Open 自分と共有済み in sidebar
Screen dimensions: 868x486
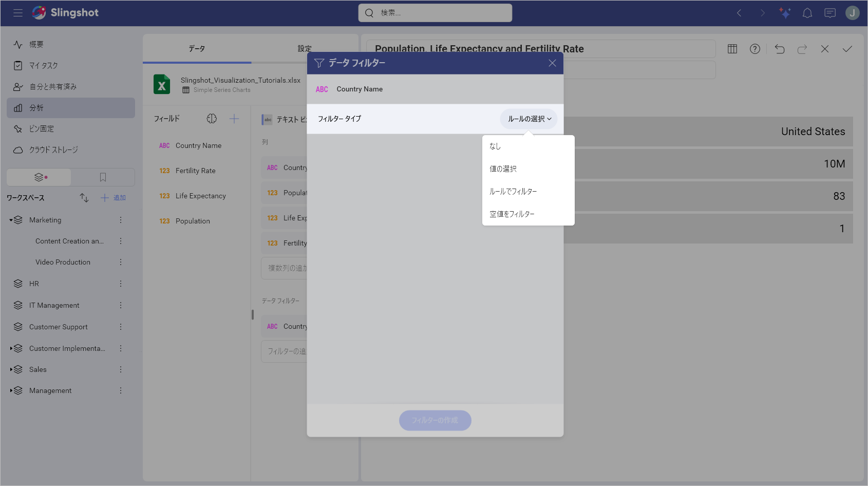click(71, 87)
